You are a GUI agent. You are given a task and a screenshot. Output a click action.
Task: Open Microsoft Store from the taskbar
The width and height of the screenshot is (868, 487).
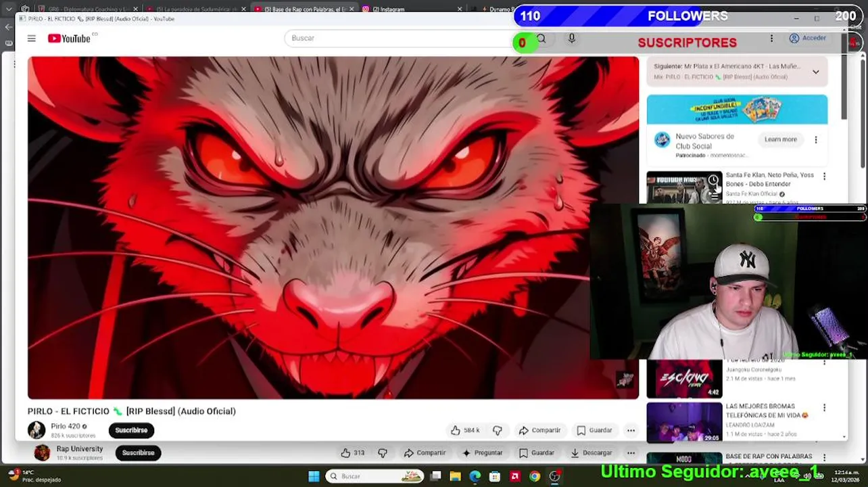495,476
